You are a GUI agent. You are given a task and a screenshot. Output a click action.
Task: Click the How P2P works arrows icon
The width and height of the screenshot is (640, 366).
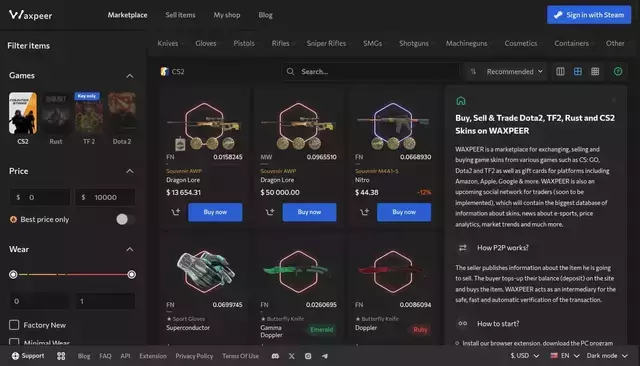click(462, 248)
